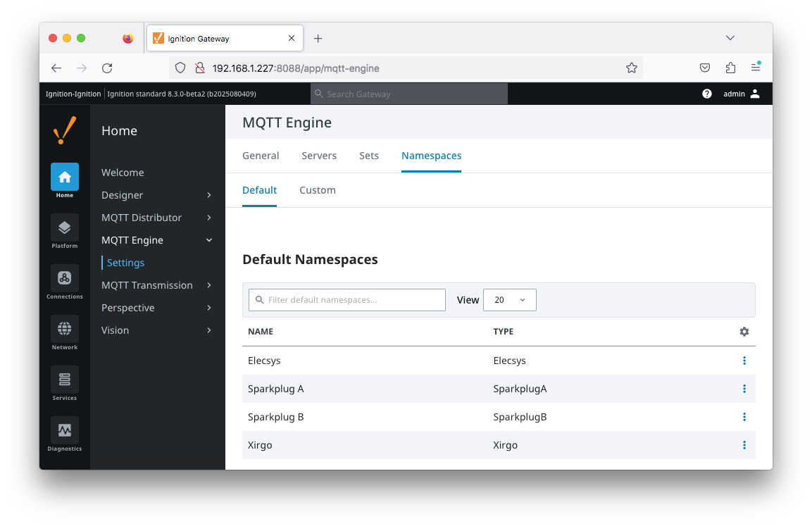Click the Designer menu label

coord(123,195)
